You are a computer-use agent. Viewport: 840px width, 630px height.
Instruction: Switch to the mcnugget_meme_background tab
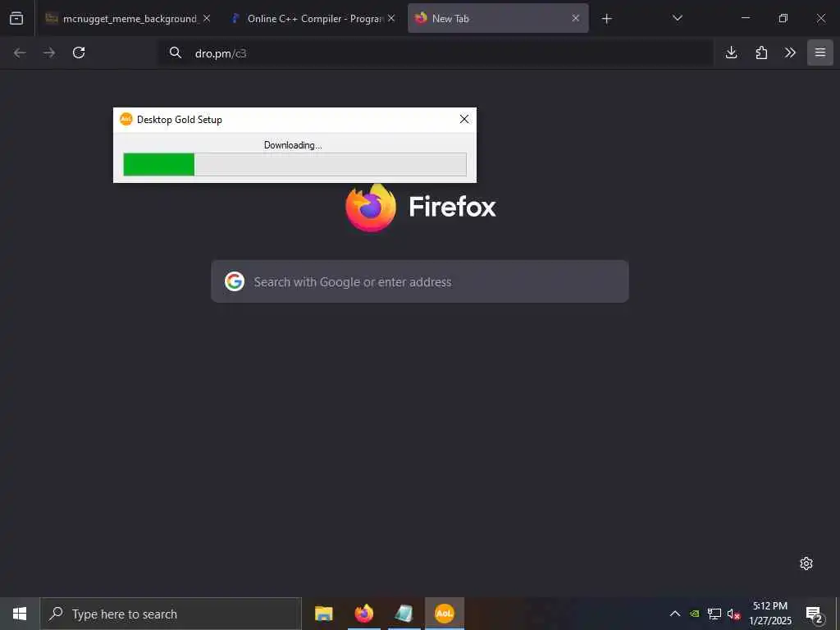coord(127,18)
